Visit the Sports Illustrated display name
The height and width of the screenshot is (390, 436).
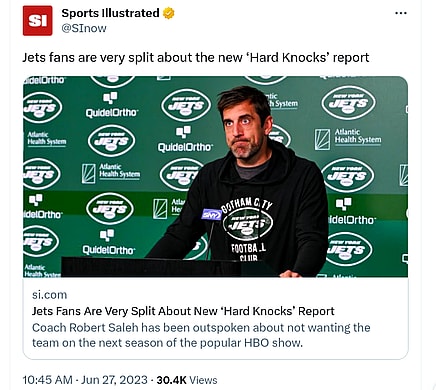[x=110, y=13]
